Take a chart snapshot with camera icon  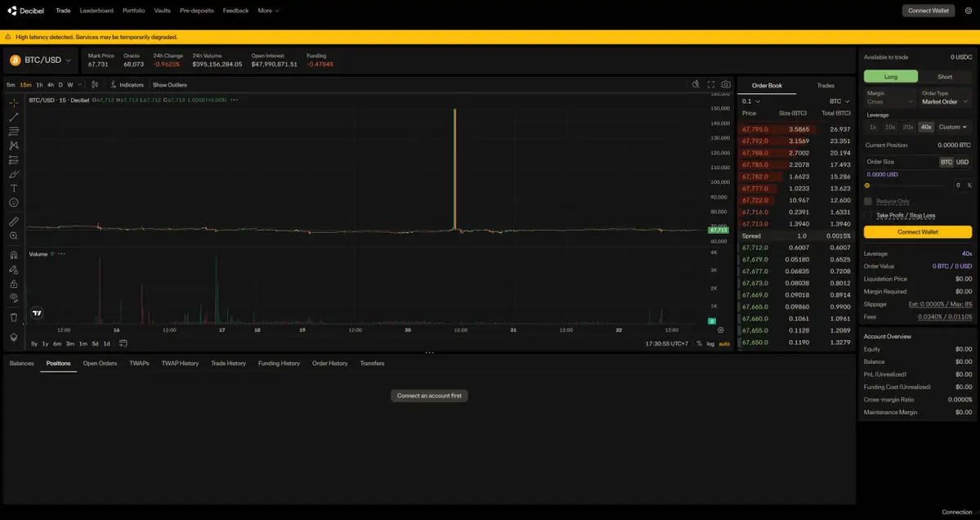click(726, 84)
